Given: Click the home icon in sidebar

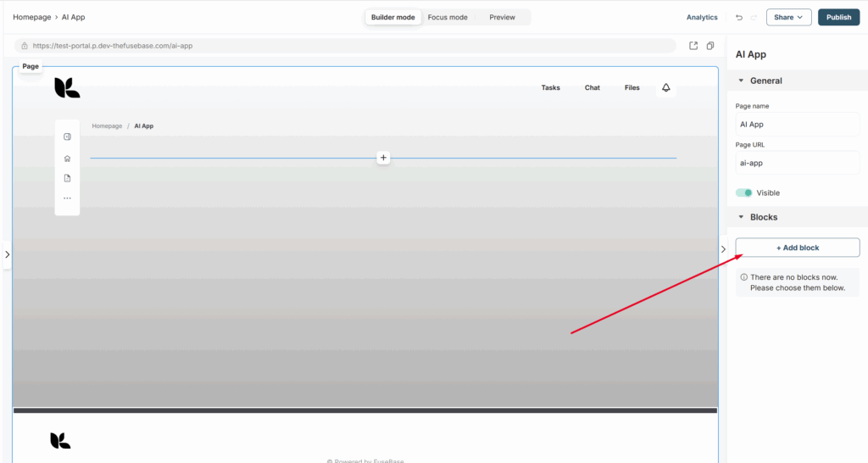Looking at the screenshot, I should pos(67,158).
